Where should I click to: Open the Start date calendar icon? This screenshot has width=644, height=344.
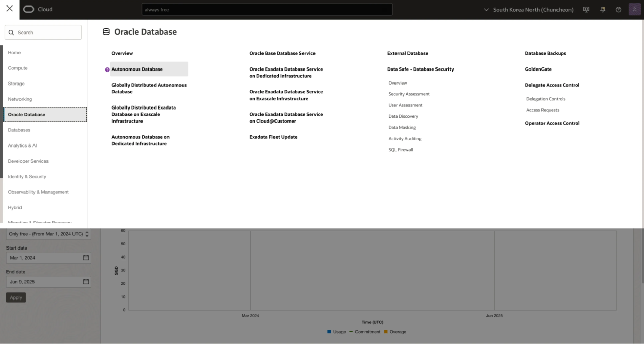[x=86, y=258]
